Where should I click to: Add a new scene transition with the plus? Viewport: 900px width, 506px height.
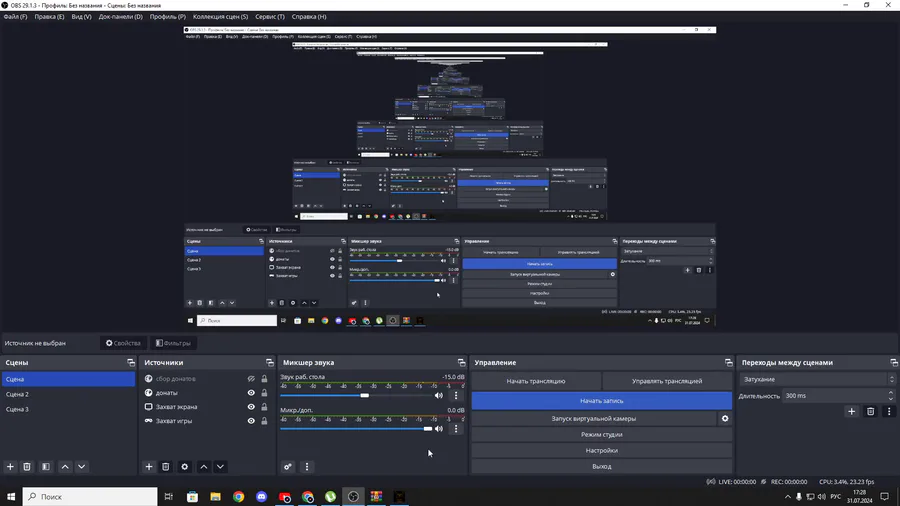(852, 411)
